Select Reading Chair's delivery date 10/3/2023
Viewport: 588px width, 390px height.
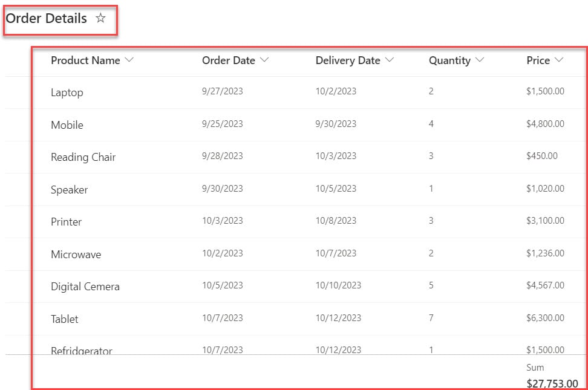(336, 155)
